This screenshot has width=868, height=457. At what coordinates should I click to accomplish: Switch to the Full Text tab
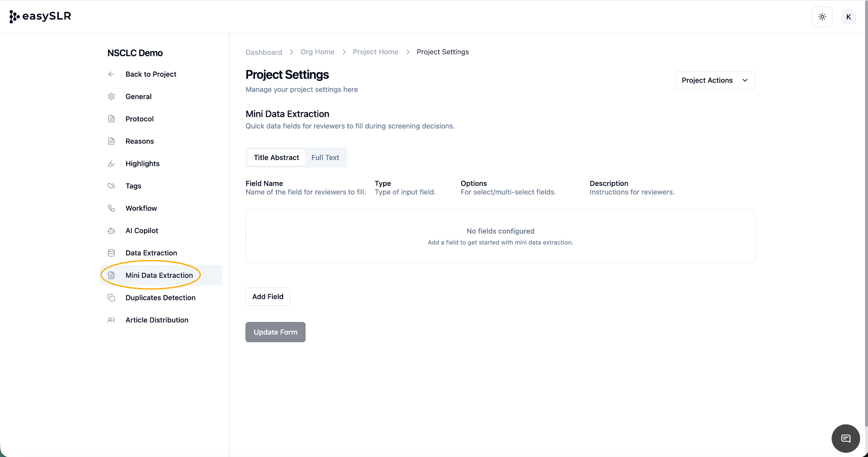(325, 158)
